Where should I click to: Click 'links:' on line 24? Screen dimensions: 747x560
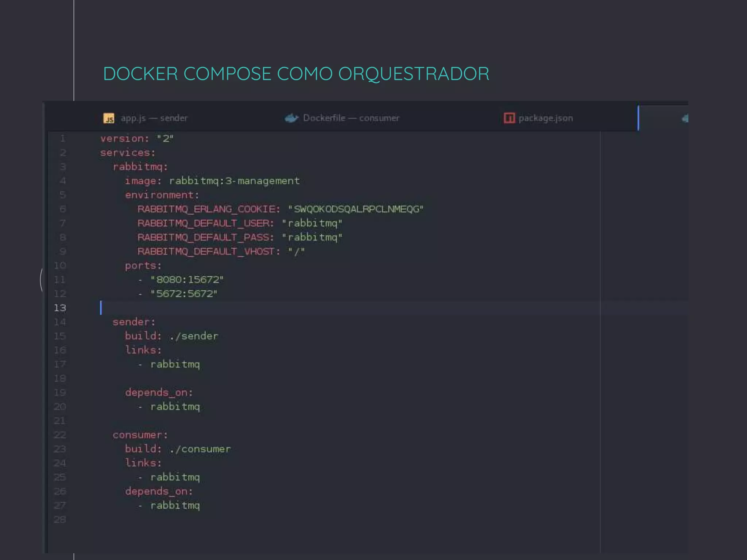coord(143,463)
